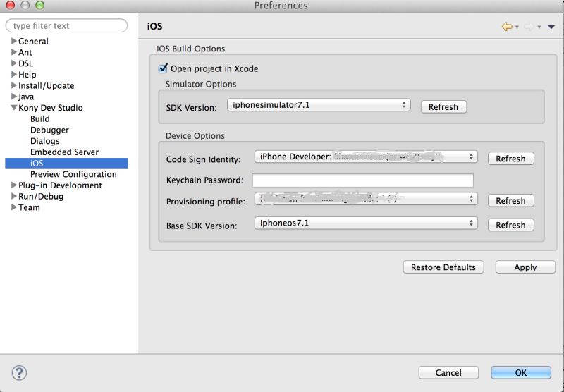564x392 pixels.
Task: Refresh the simulator SDK Version list
Action: pos(443,106)
